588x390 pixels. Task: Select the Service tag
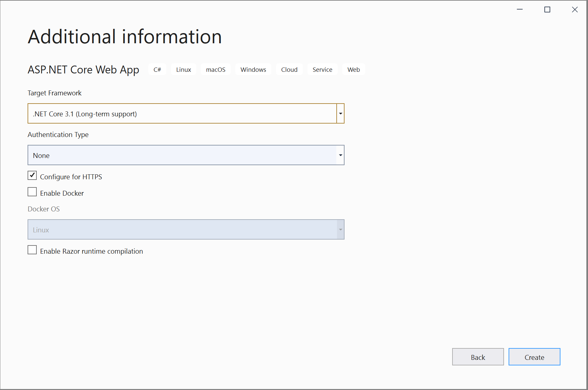coord(322,69)
